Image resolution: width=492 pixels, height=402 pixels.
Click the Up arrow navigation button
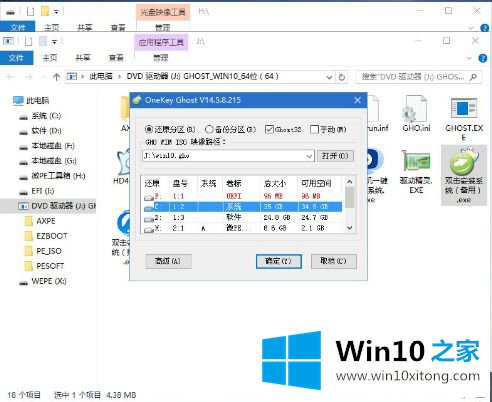coord(56,77)
